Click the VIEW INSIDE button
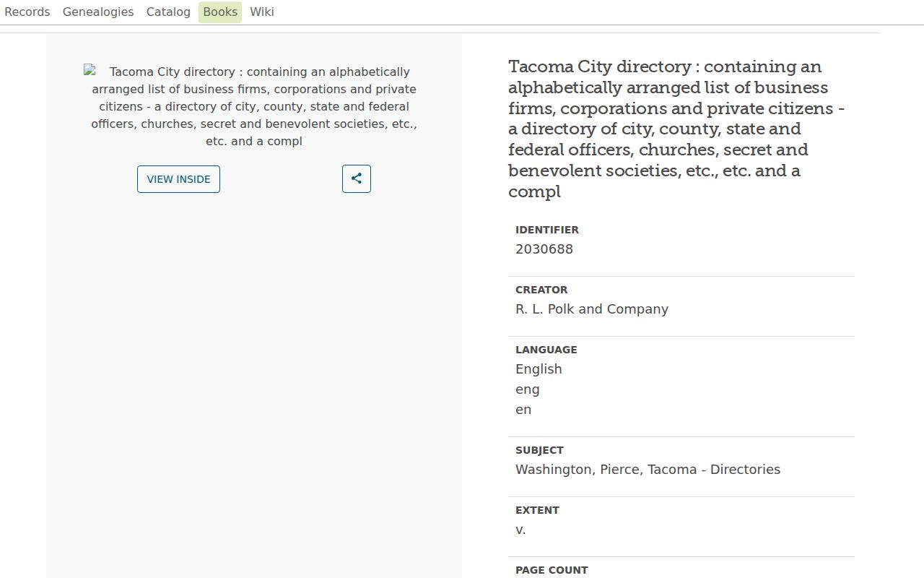The height and width of the screenshot is (578, 924). (x=178, y=179)
